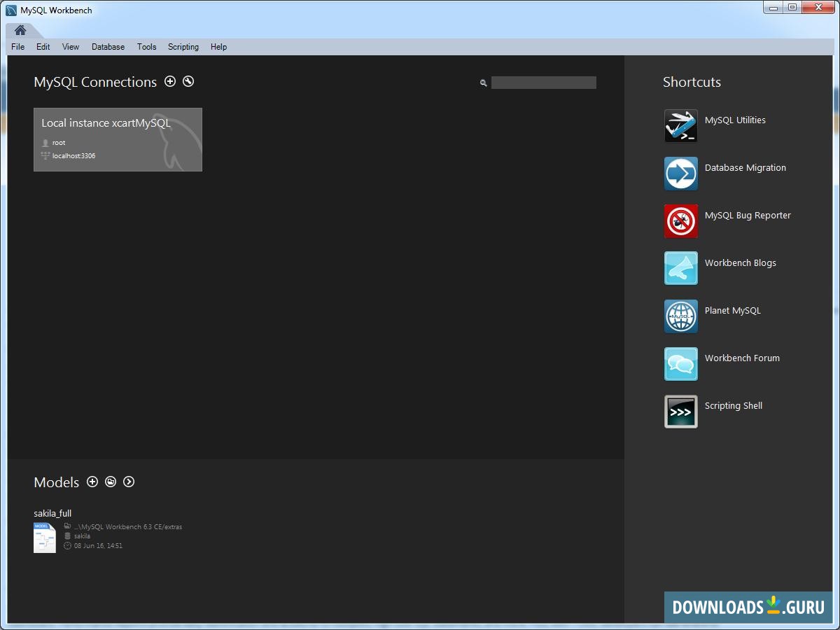Close the MySQL Workbench window

[818, 8]
